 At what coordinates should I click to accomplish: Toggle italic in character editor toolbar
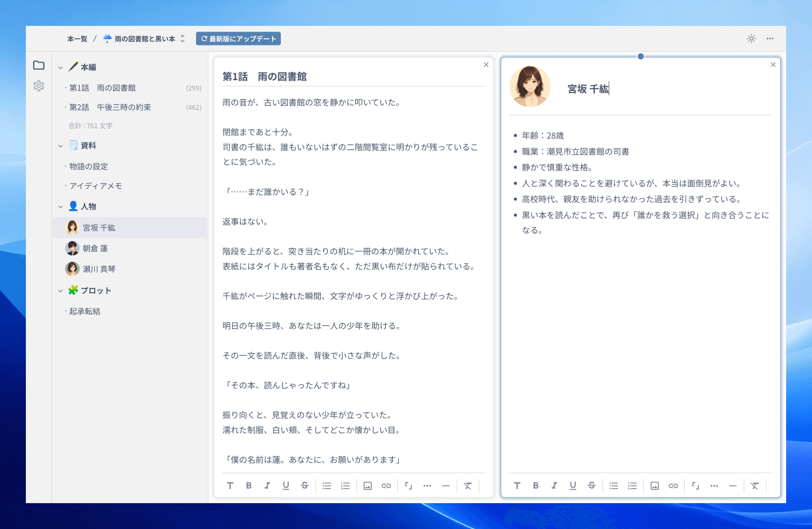(x=554, y=486)
